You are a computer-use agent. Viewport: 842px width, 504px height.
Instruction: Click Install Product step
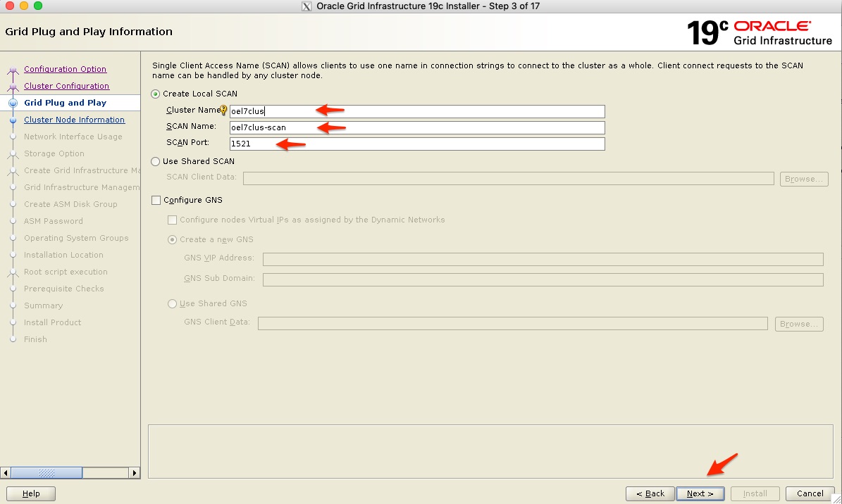click(53, 322)
